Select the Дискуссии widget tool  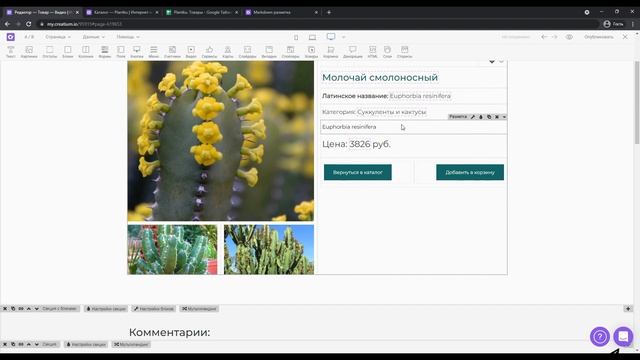(x=353, y=52)
